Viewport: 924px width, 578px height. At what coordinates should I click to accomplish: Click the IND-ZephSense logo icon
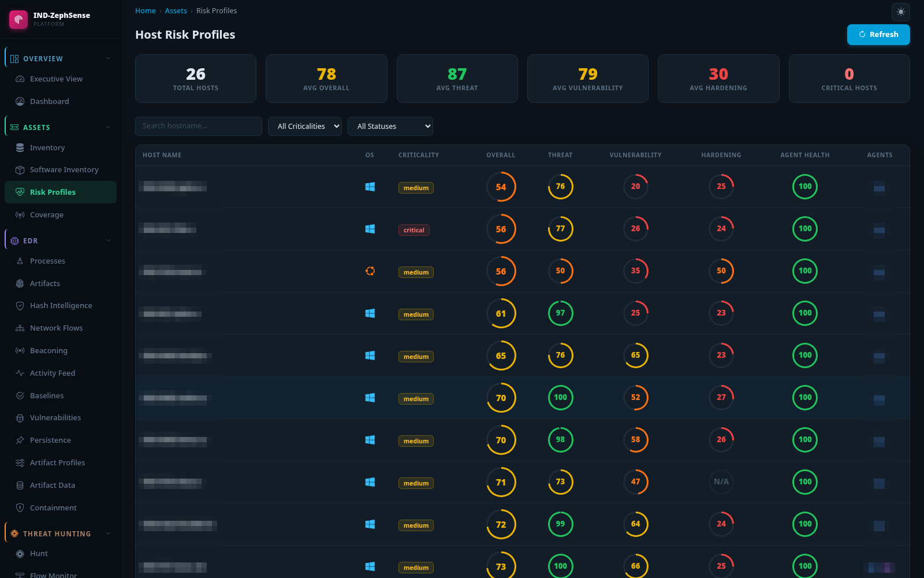tap(18, 19)
